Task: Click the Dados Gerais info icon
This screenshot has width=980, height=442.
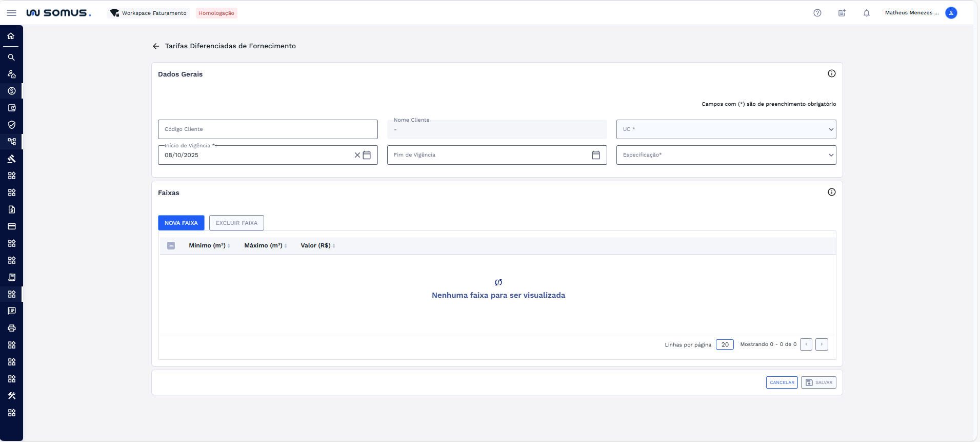Action: 832,73
